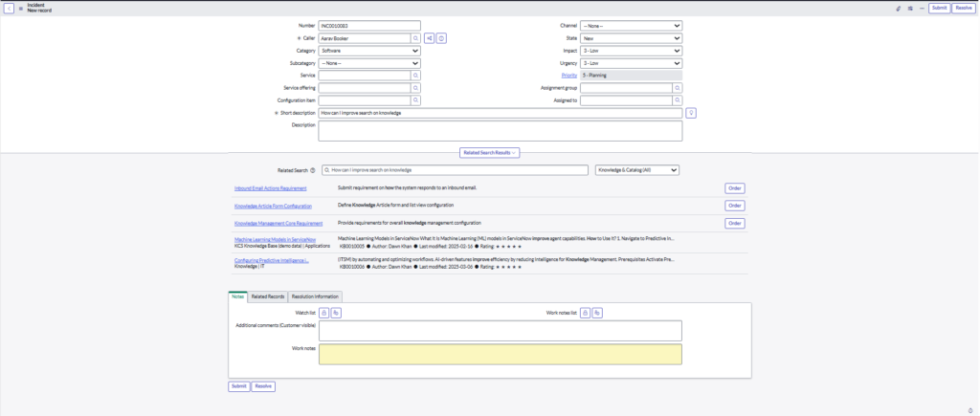Collapse the Related Search Results section
The height and width of the screenshot is (416, 980).
coord(490,152)
